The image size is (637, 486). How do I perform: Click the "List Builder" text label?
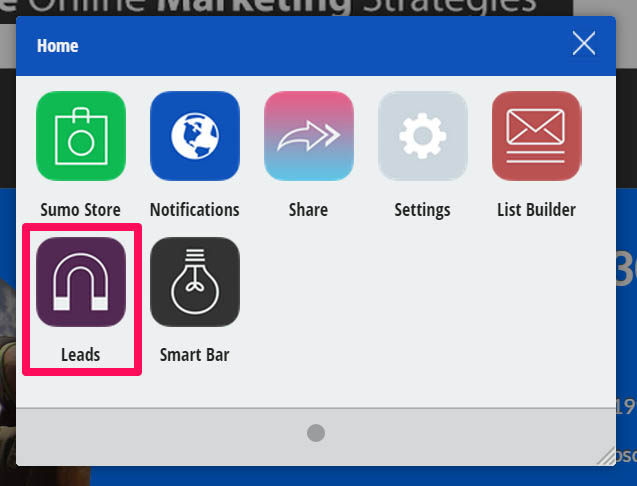(536, 210)
